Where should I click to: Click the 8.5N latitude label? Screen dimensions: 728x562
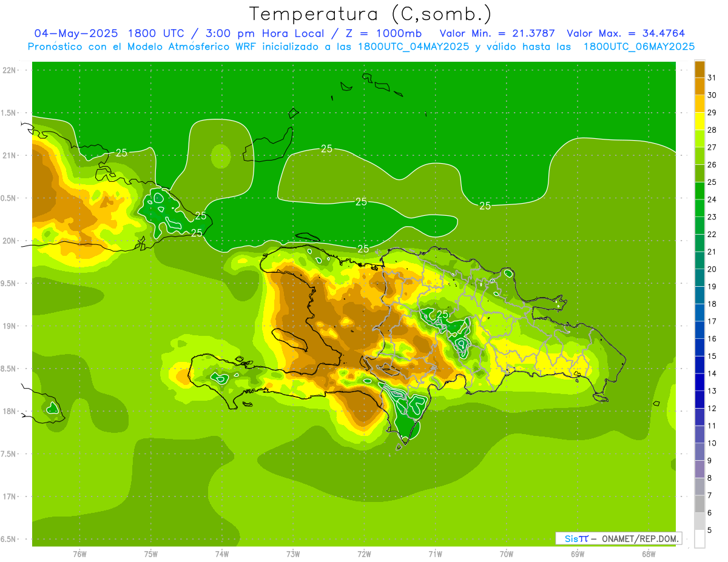[x=9, y=369]
